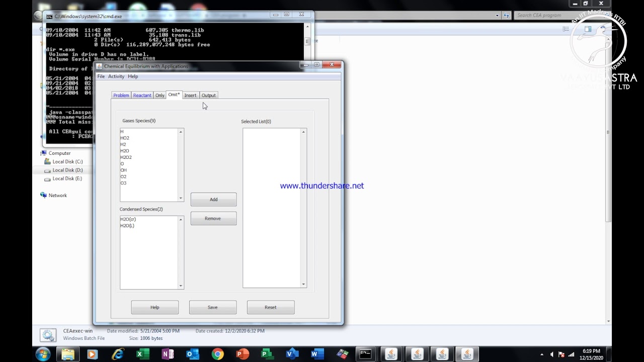
Task: Select O2 in Gases Species list
Action: tap(149, 176)
